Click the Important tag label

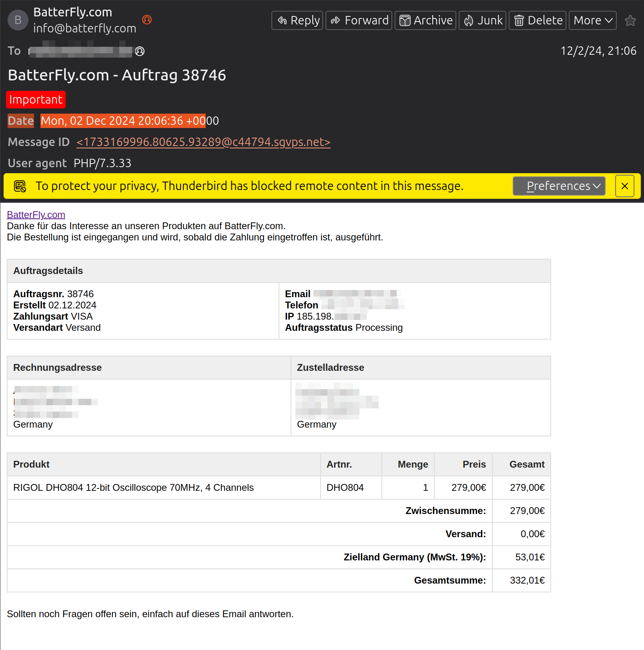(x=36, y=100)
